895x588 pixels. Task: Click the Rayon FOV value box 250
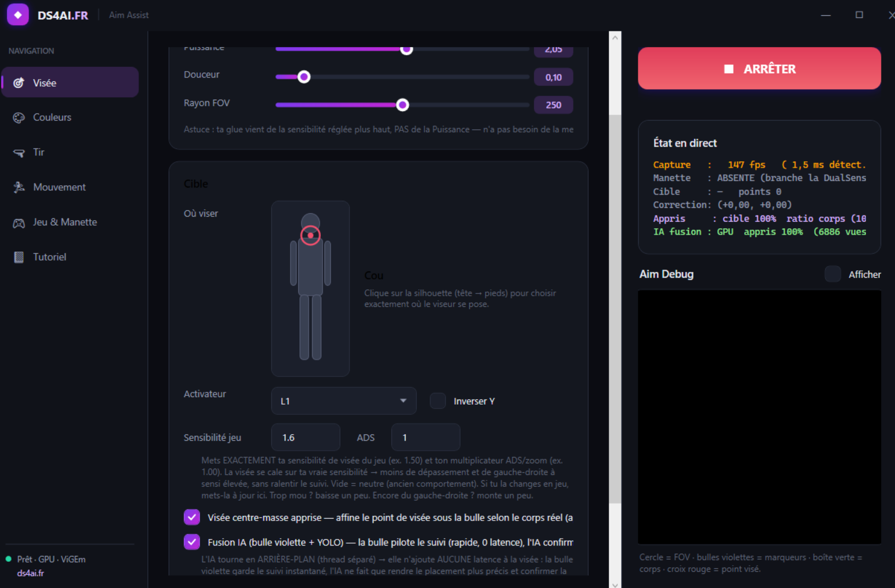(x=554, y=105)
